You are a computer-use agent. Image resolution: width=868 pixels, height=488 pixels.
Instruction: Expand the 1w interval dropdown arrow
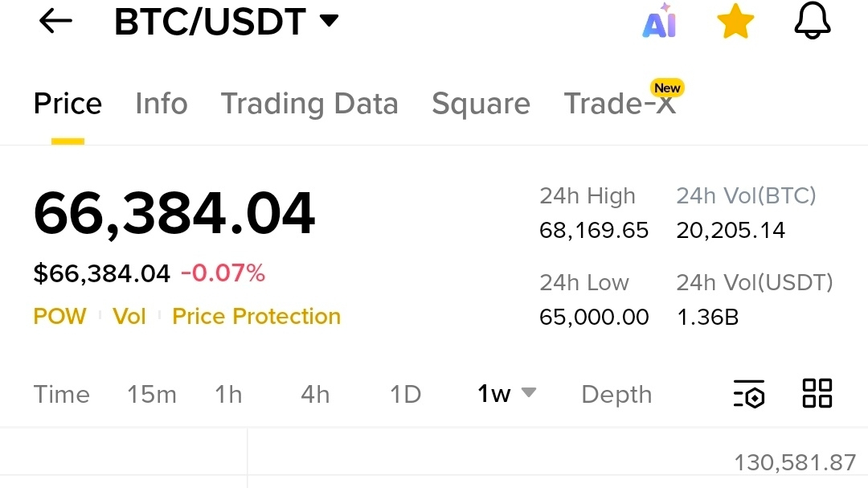point(529,392)
